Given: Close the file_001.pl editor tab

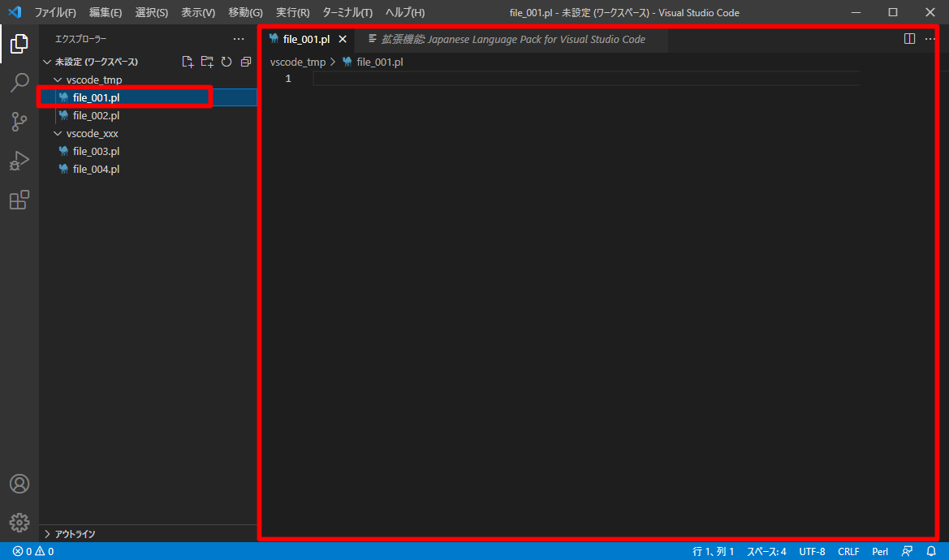Looking at the screenshot, I should coord(343,39).
